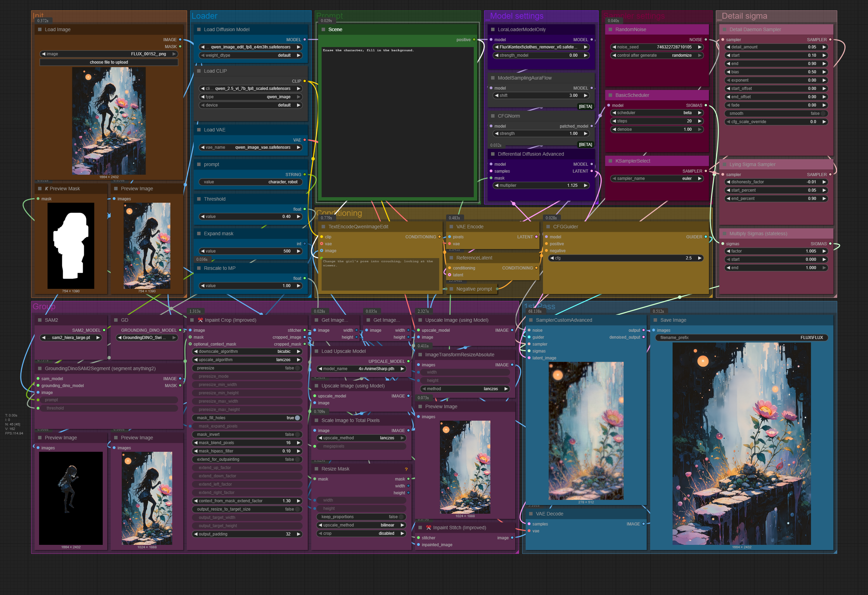Click the K icon on Preview Mask node
This screenshot has height=595, width=868.
(47, 189)
